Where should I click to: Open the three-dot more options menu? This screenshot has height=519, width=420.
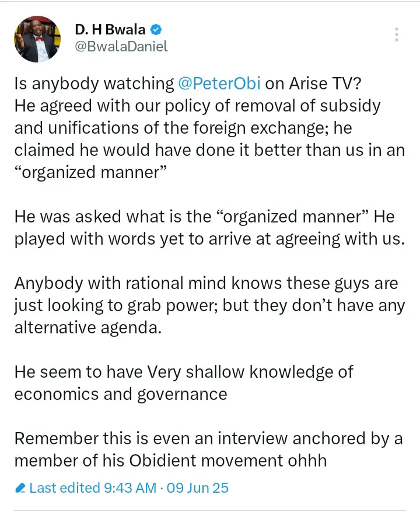[397, 34]
